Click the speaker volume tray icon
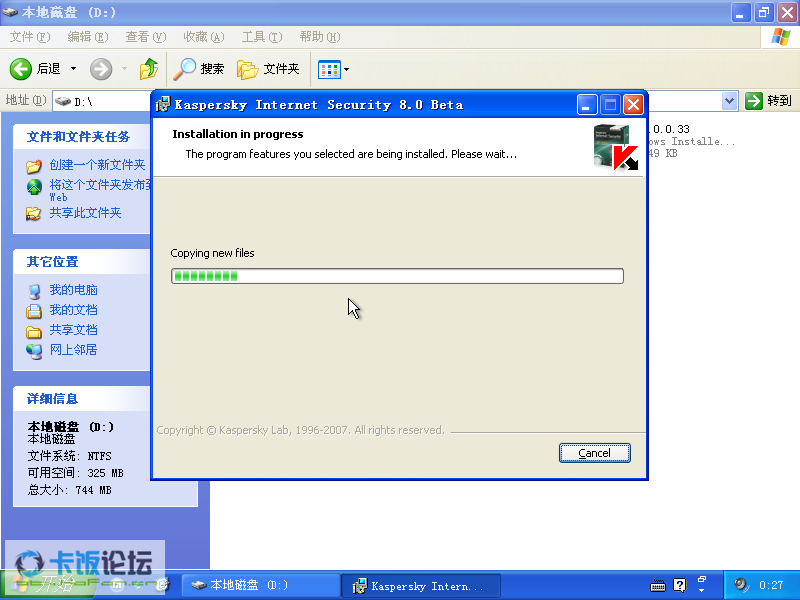 point(741,585)
